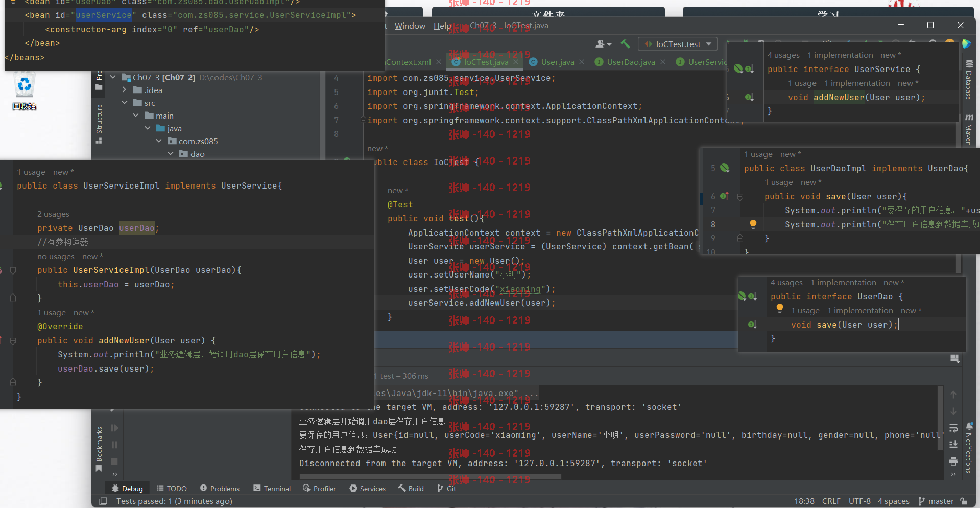Click the Pause Program debug icon
The height and width of the screenshot is (508, 980).
(114, 445)
